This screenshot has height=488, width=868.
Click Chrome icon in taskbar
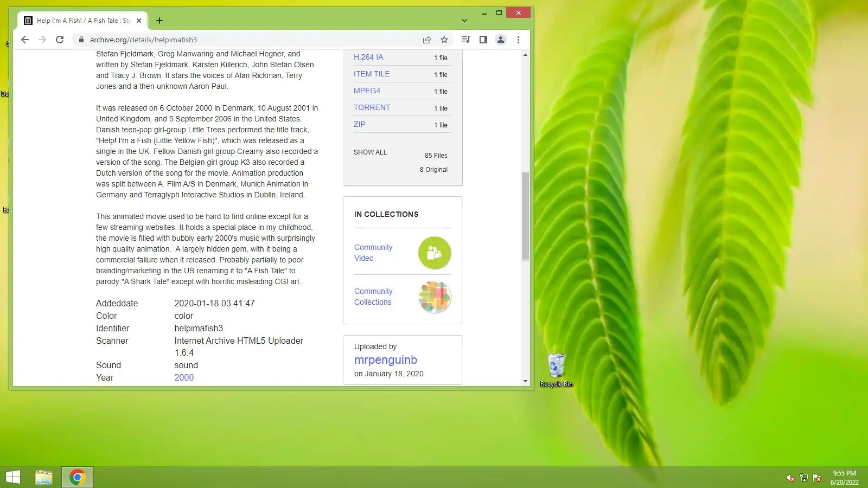[x=77, y=477]
